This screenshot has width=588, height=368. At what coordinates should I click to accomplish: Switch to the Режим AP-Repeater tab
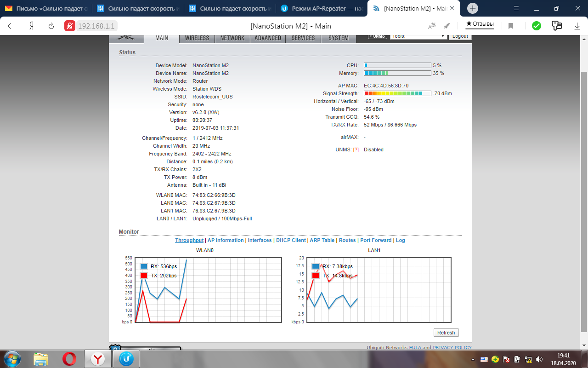(x=322, y=8)
